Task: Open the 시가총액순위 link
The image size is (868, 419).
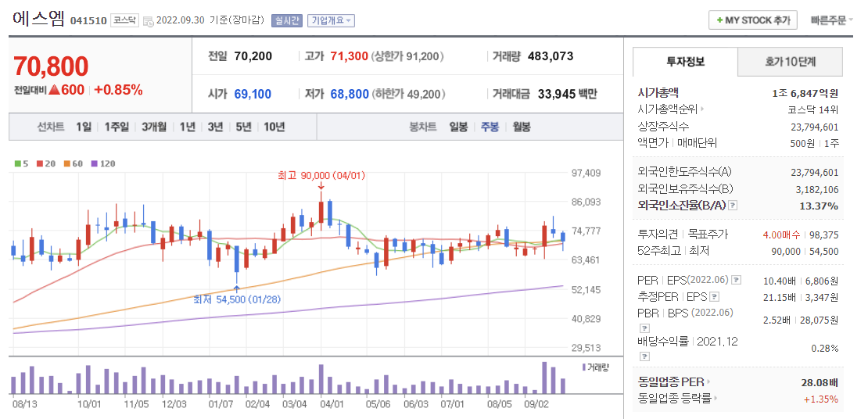Action: click(x=668, y=109)
